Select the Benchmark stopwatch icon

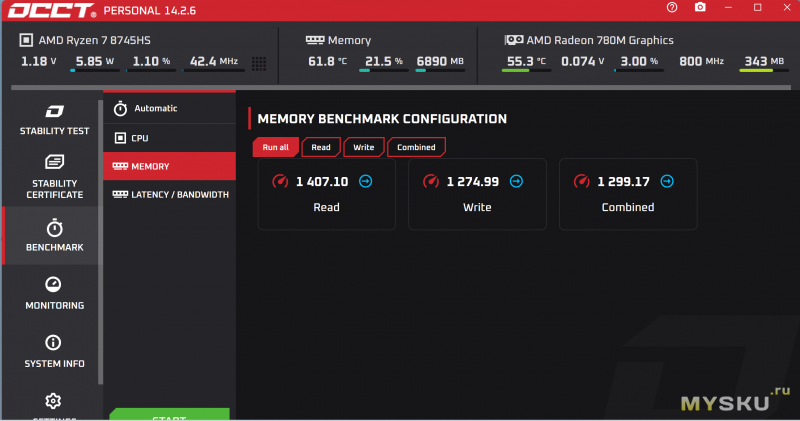55,228
